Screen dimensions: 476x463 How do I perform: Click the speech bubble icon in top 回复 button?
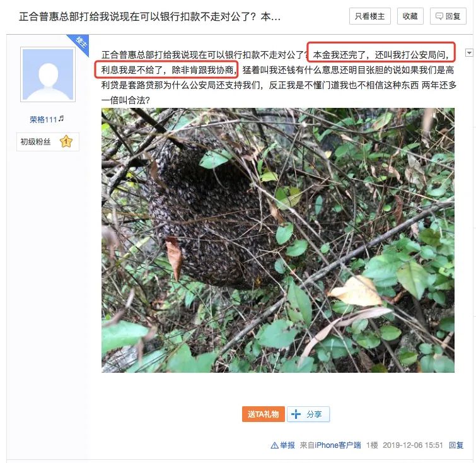click(439, 16)
